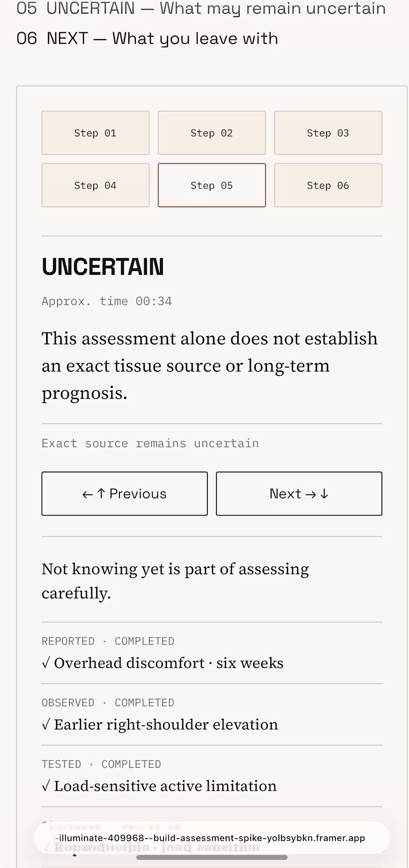The image size is (409, 868).
Task: Click the down arrow icon in Next
Action: [324, 494]
